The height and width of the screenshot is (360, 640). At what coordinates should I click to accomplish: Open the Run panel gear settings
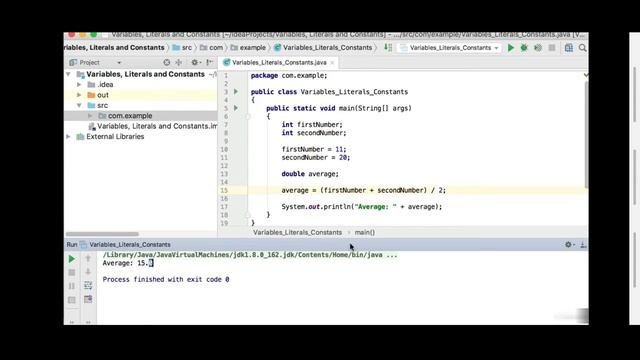[x=569, y=244]
